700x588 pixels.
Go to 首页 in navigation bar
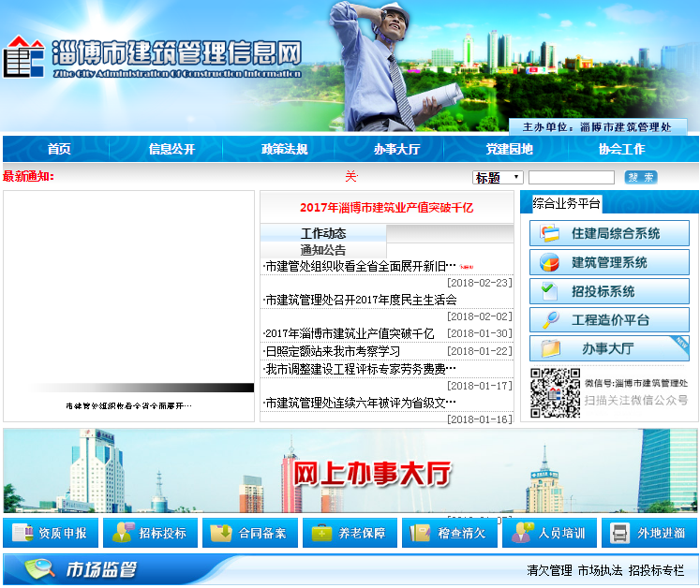click(x=59, y=149)
